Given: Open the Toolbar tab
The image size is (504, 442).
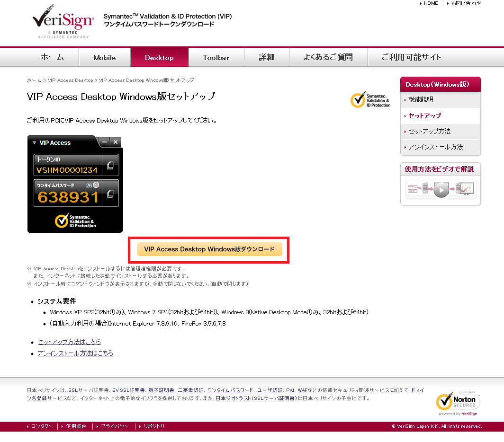Looking at the screenshot, I should point(216,57).
